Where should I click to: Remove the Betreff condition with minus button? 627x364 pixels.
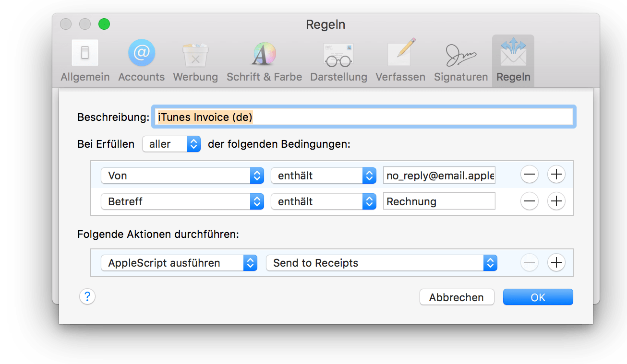[529, 201]
